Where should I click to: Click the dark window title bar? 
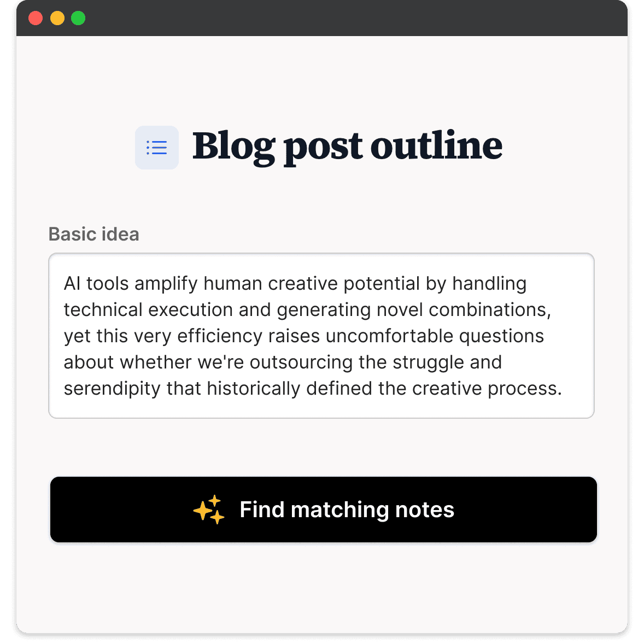[x=350, y=18]
